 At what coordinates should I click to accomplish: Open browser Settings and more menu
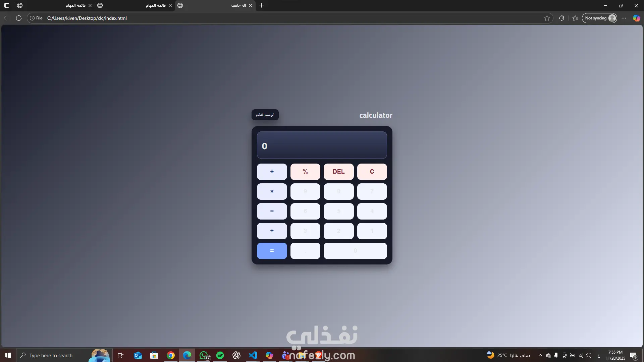point(624,18)
